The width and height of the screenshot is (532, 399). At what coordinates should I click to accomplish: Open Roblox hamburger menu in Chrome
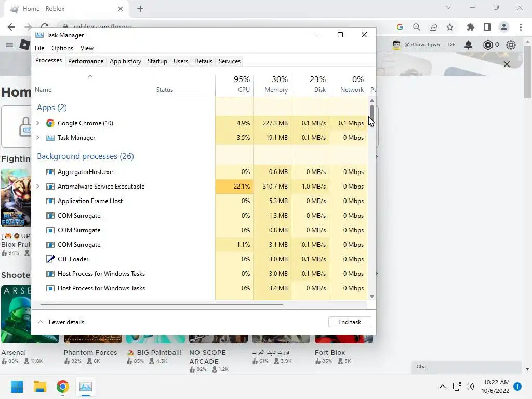point(9,45)
